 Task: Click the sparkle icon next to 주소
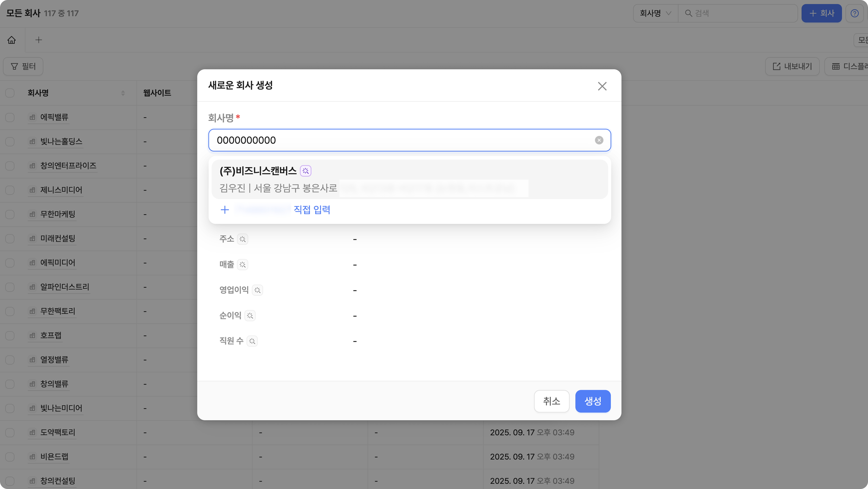[243, 239]
